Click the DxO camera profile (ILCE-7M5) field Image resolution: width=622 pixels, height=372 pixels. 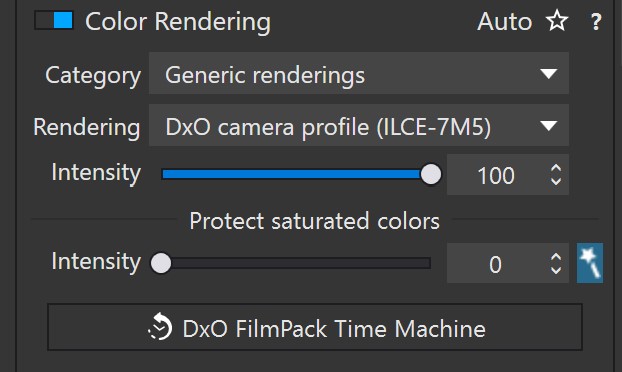click(x=359, y=125)
